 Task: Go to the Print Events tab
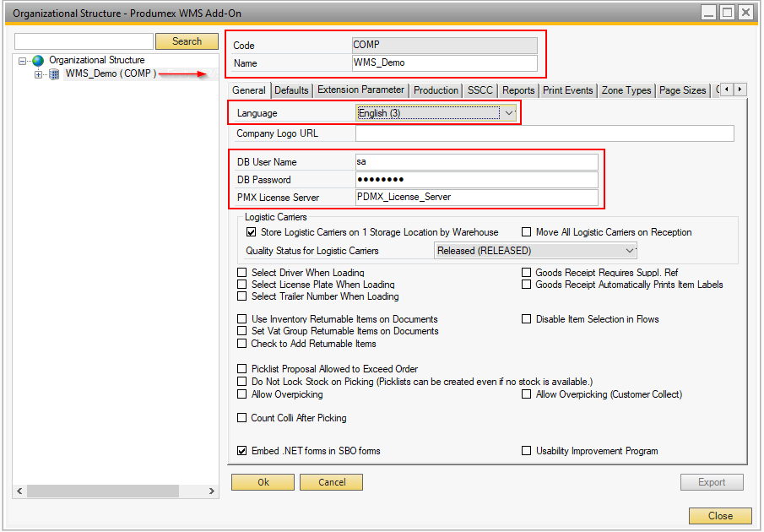[568, 90]
